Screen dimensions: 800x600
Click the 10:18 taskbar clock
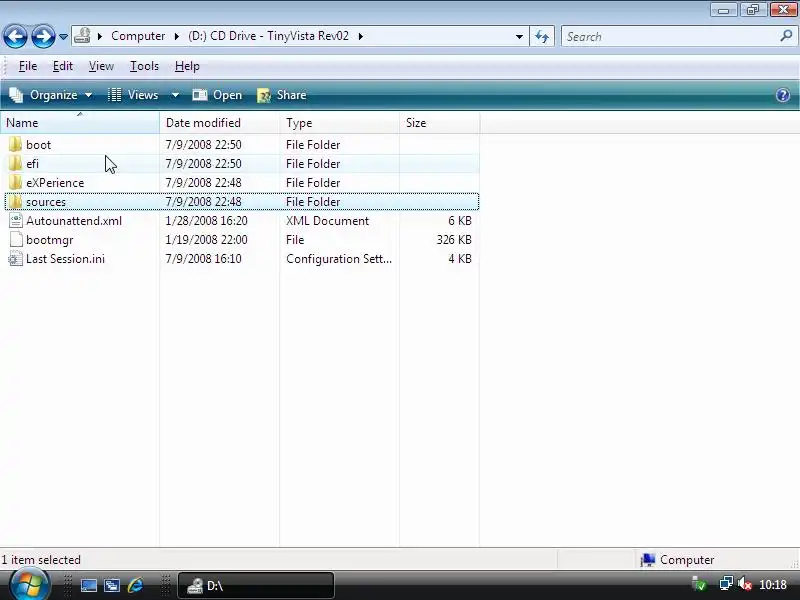[x=773, y=584]
